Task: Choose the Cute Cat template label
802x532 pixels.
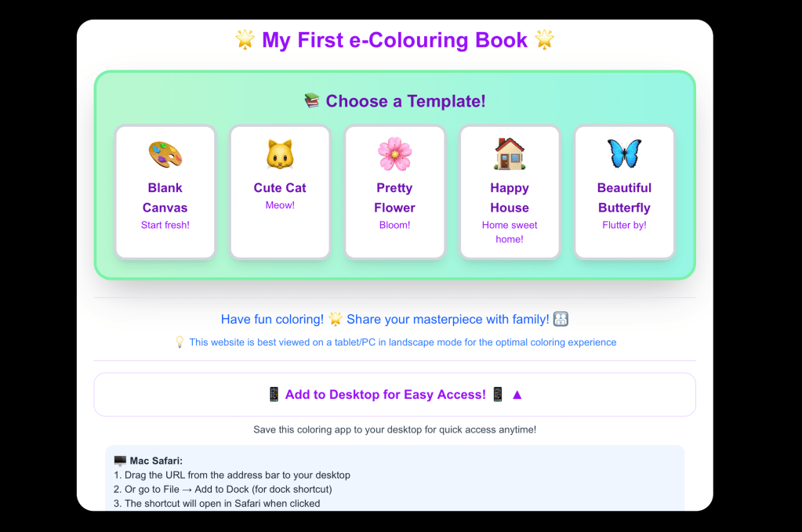Action: click(280, 188)
